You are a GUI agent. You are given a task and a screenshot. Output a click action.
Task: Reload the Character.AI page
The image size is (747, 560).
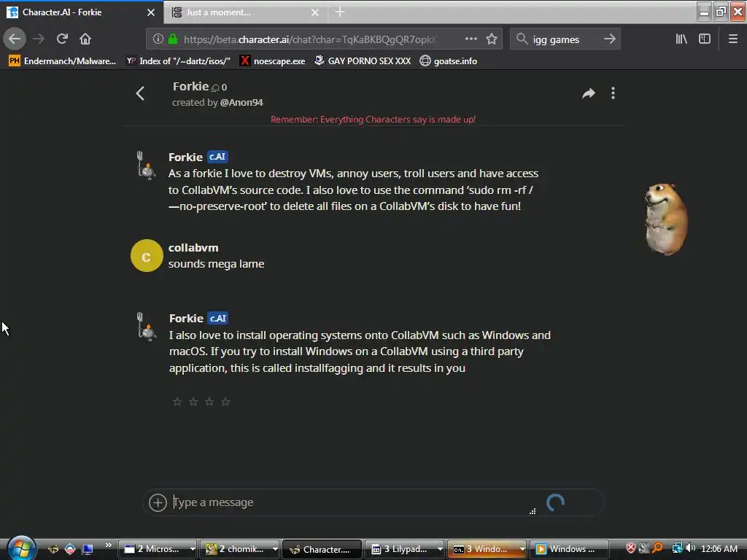click(x=62, y=39)
